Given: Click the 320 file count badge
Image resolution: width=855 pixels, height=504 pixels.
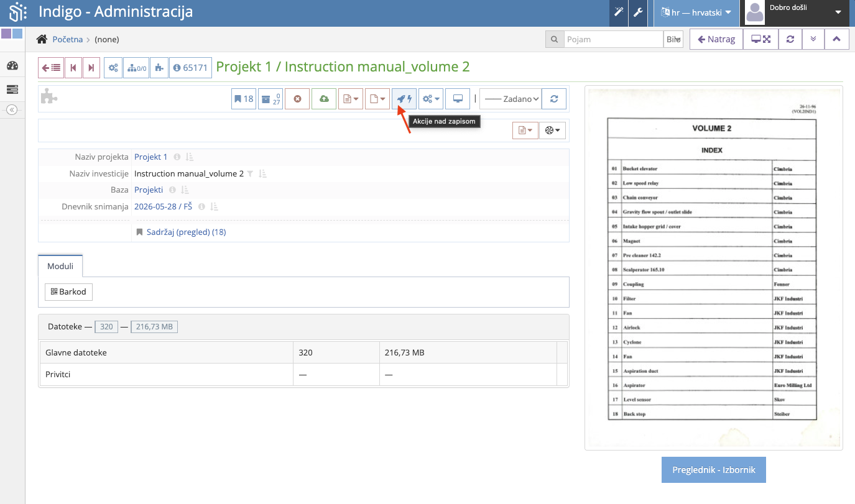Looking at the screenshot, I should pos(106,326).
